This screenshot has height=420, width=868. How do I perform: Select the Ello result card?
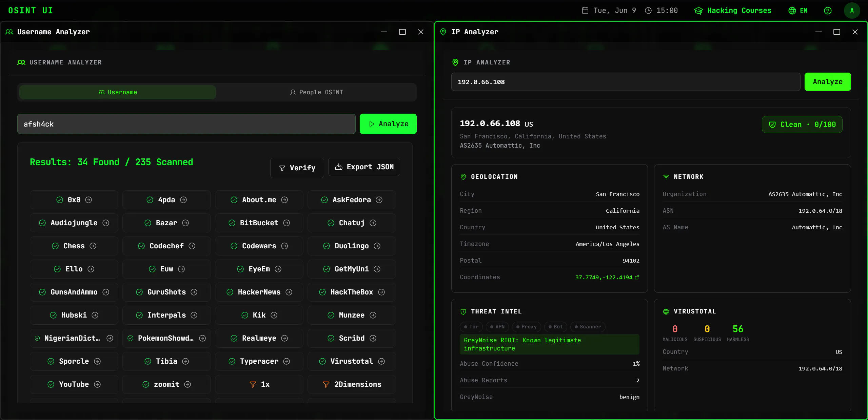[x=74, y=269]
